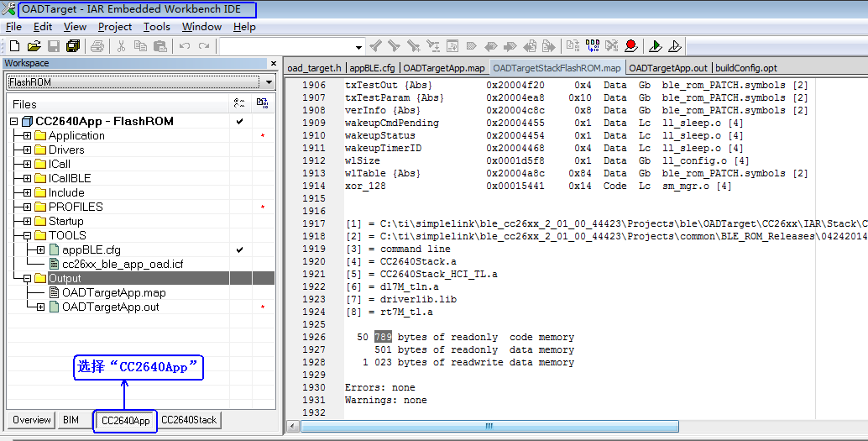The image size is (868, 441).
Task: Open the toolbar quick search dropdown arrow
Action: coord(358,46)
